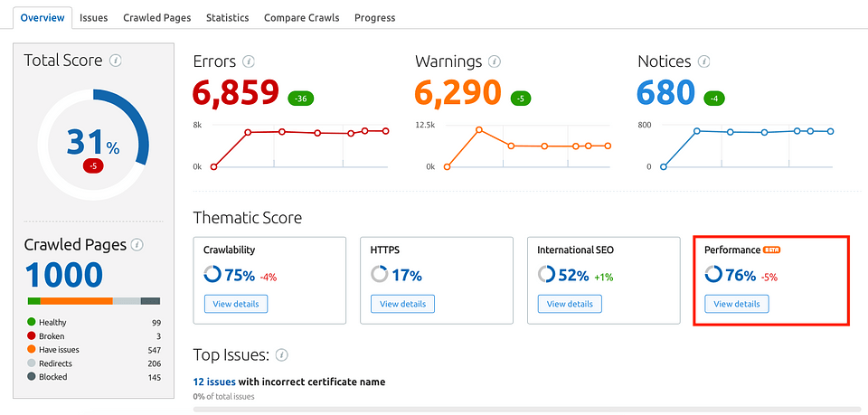Click the orange segment of crawled pages bar

[x=76, y=301]
